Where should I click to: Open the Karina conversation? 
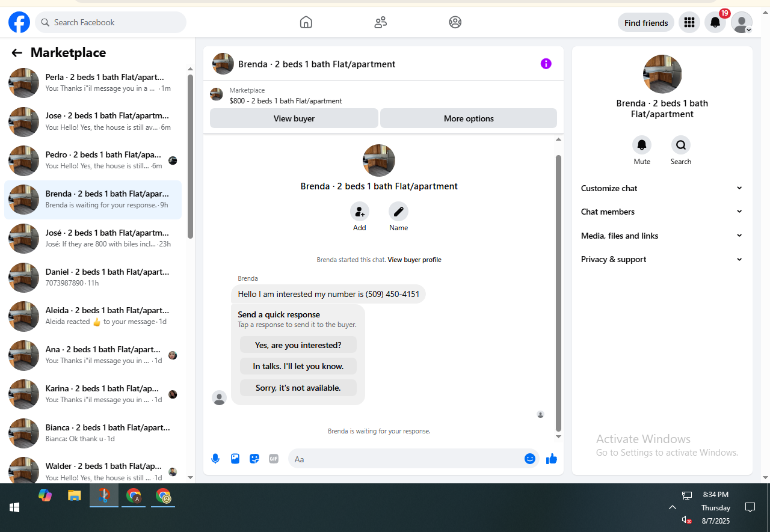93,394
